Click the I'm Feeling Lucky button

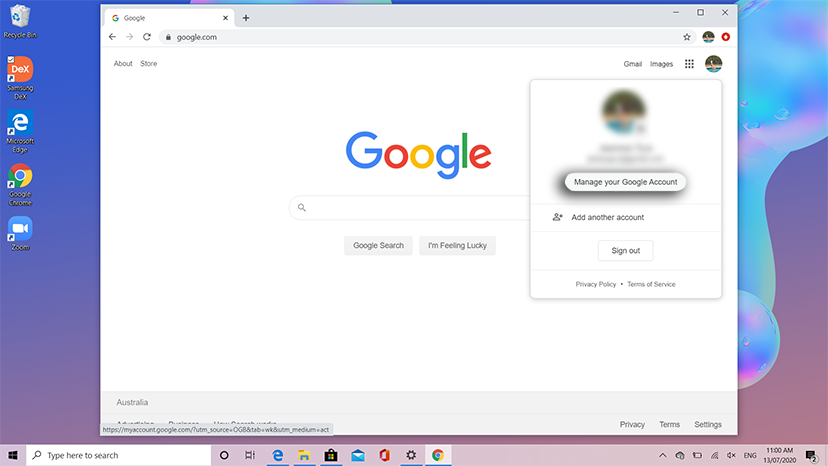[x=457, y=245]
